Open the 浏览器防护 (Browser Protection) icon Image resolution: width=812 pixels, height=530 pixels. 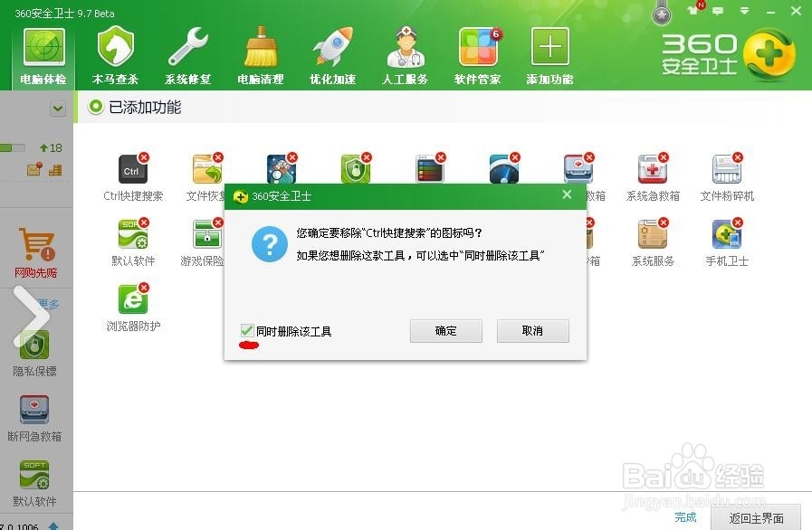coord(132,305)
